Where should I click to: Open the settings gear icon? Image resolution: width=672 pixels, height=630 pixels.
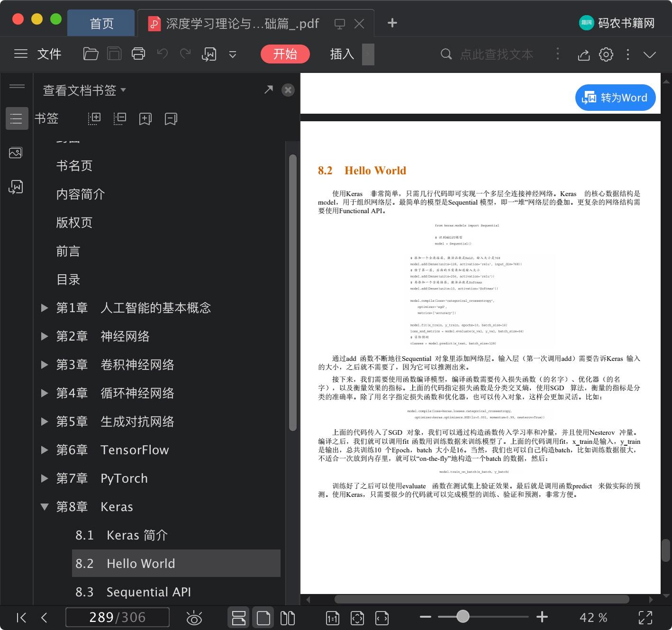pos(606,54)
